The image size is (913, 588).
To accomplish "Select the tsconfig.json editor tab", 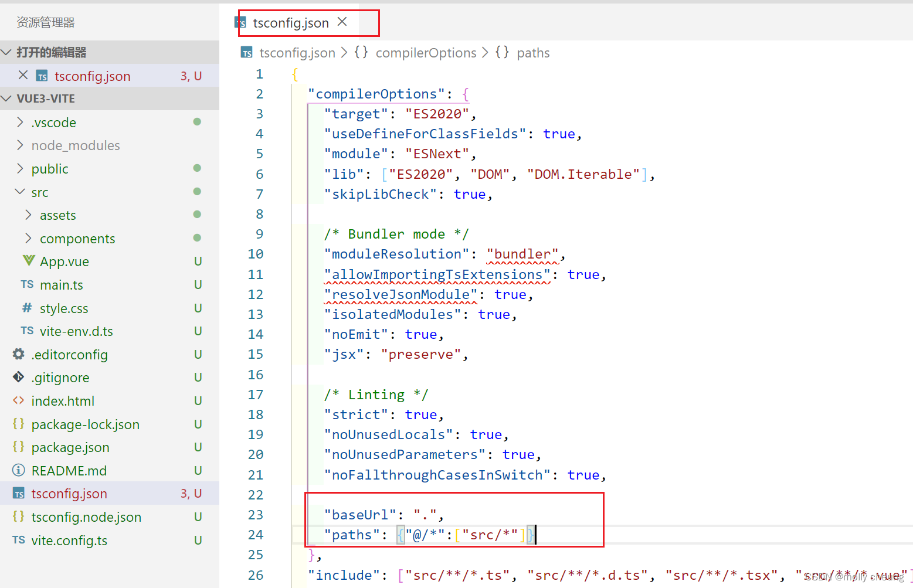I will tap(291, 23).
